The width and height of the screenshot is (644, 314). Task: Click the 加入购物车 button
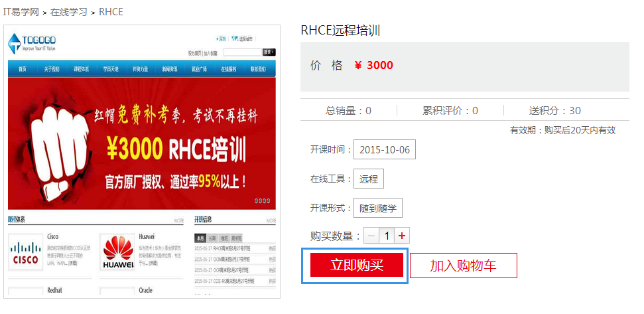pyautogui.click(x=463, y=266)
